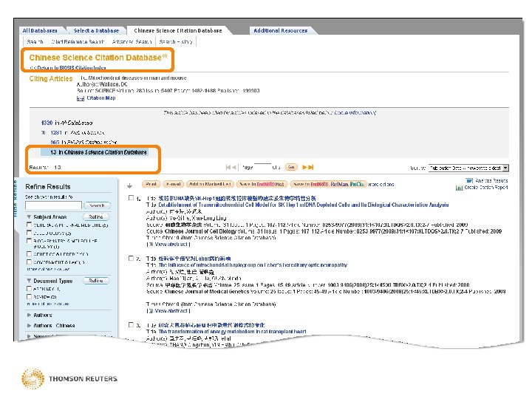The width and height of the screenshot is (532, 399).
Task: Select 13 in Chinese Science Citation Database row
Action: [95, 152]
